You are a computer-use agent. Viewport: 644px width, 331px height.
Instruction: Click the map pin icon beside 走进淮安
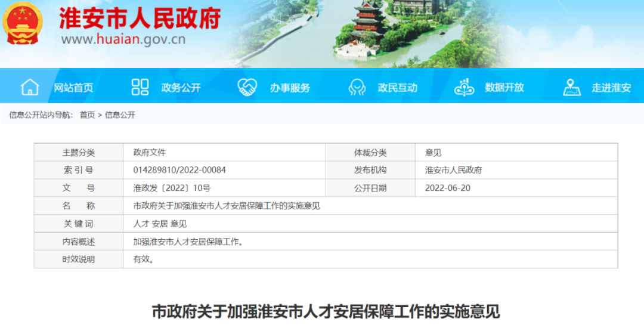(571, 87)
